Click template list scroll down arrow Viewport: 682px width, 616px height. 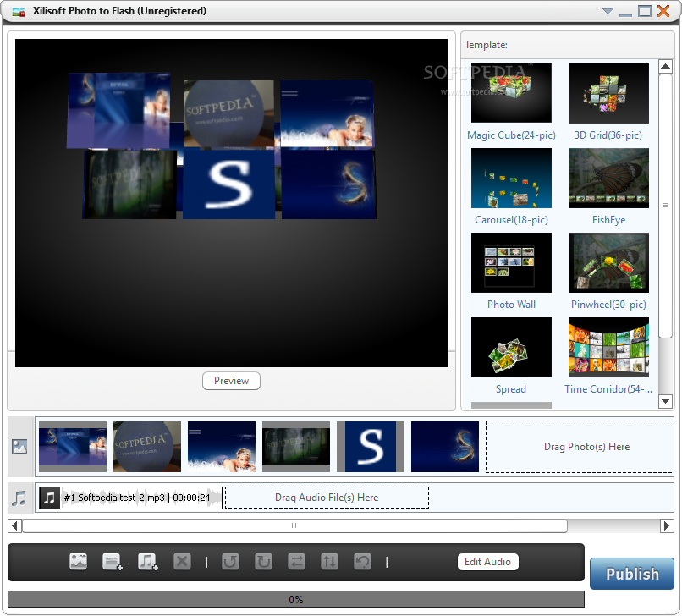(x=665, y=401)
